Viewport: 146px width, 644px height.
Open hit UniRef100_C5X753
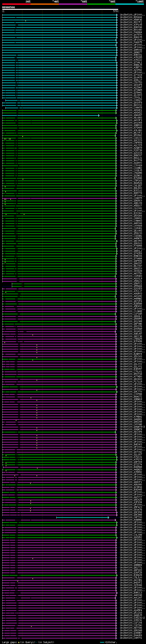click(131, 82)
